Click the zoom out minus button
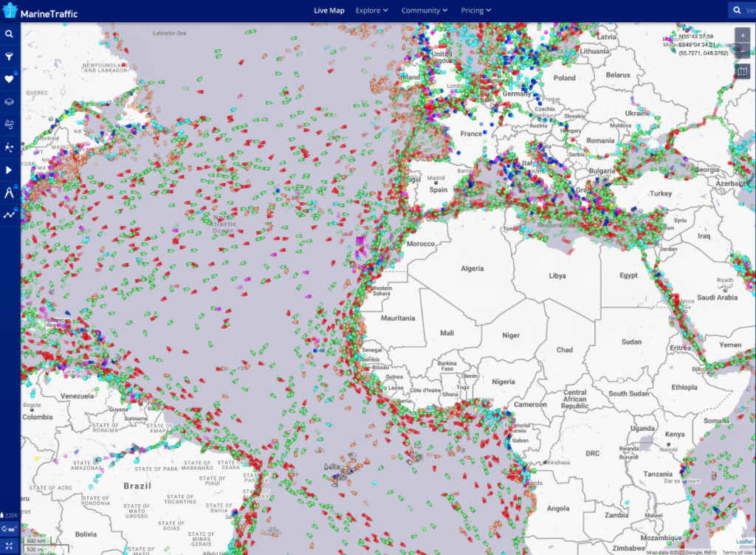Screen dimensions: 756x555 tap(742, 50)
